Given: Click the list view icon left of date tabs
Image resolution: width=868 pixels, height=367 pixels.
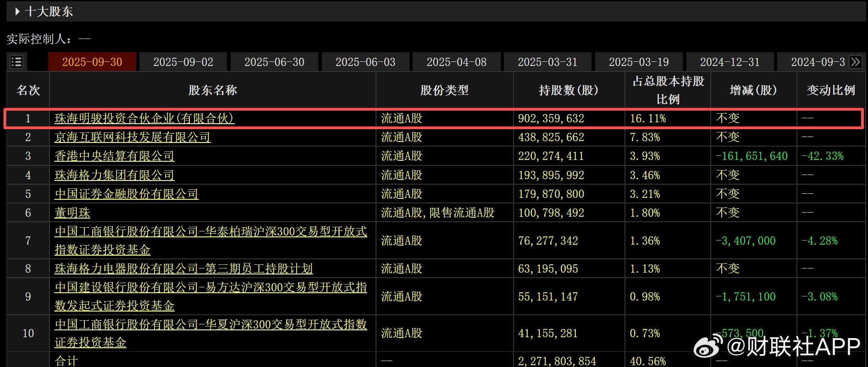Looking at the screenshot, I should [17, 62].
